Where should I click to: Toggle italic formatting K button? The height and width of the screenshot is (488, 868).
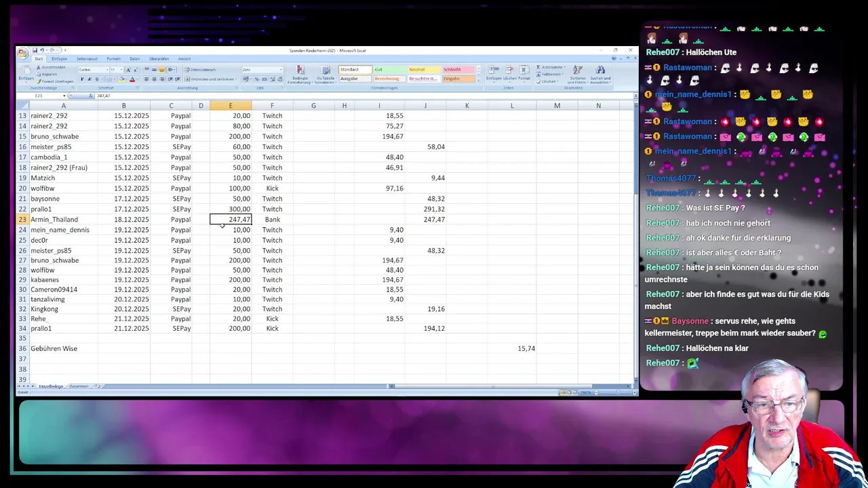coord(90,79)
